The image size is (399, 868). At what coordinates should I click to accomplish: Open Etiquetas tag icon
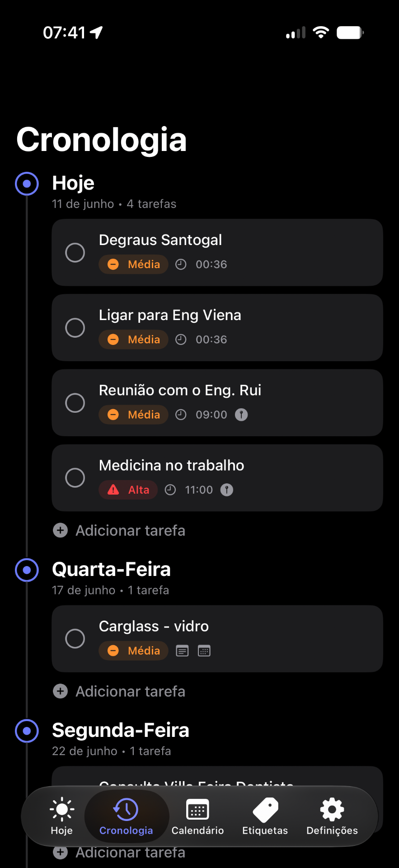tap(265, 809)
